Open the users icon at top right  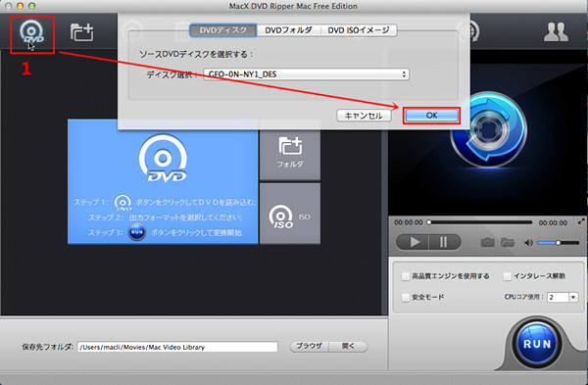click(556, 32)
